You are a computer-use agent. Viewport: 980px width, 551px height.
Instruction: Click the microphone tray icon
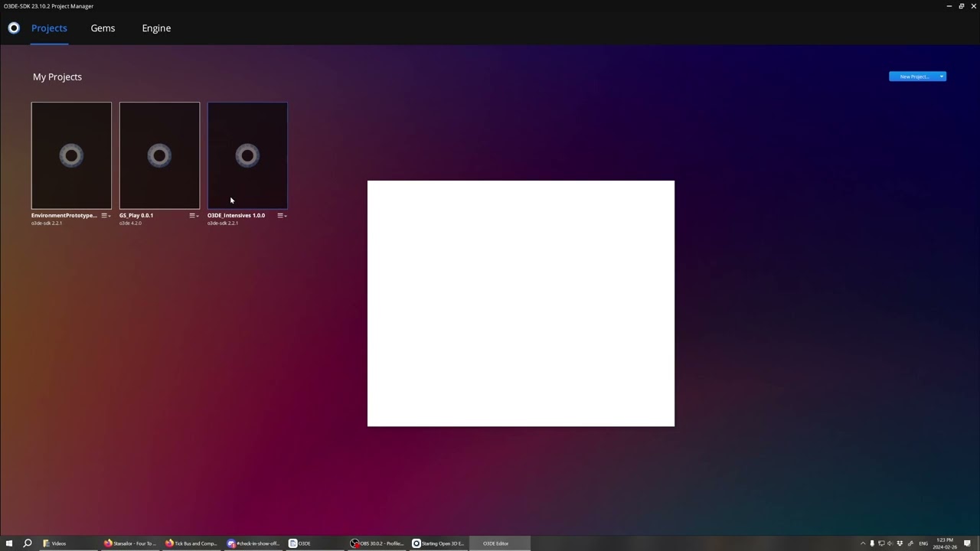point(872,543)
